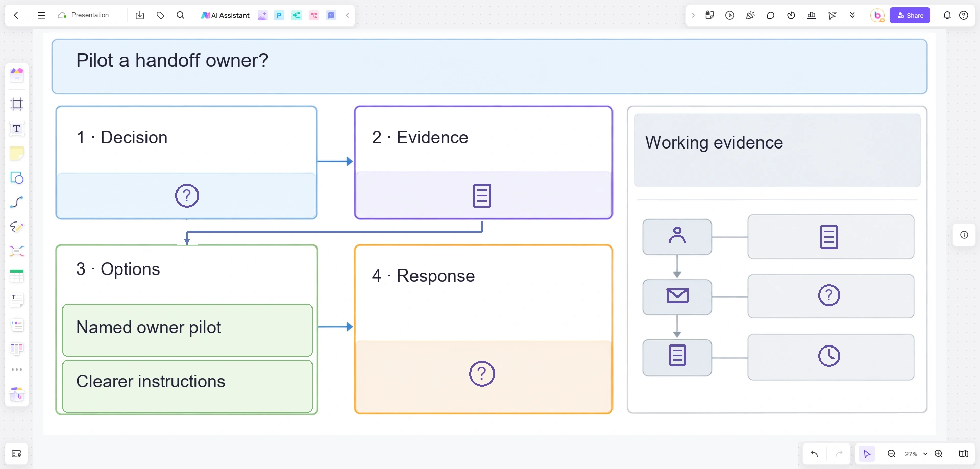The height and width of the screenshot is (469, 980).
Task: Select the Table tool
Action: click(x=17, y=276)
